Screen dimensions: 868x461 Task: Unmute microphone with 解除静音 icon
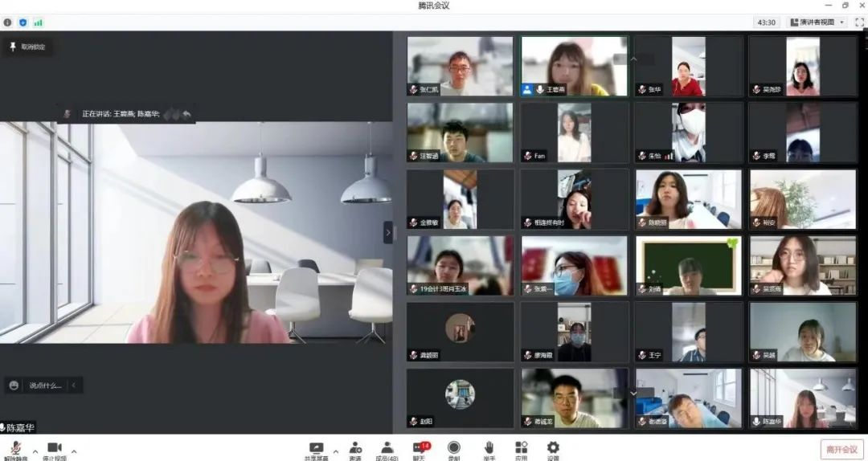[15, 448]
